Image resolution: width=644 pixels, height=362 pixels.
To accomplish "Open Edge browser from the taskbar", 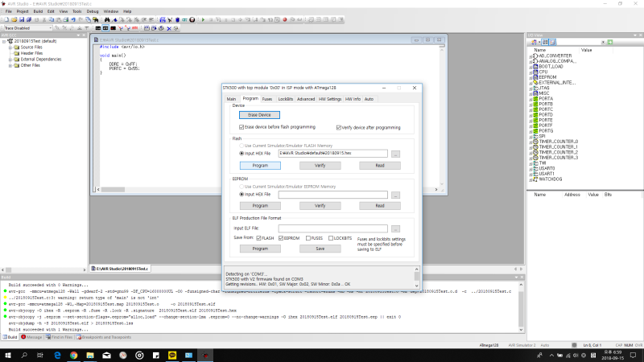I will pos(57,356).
